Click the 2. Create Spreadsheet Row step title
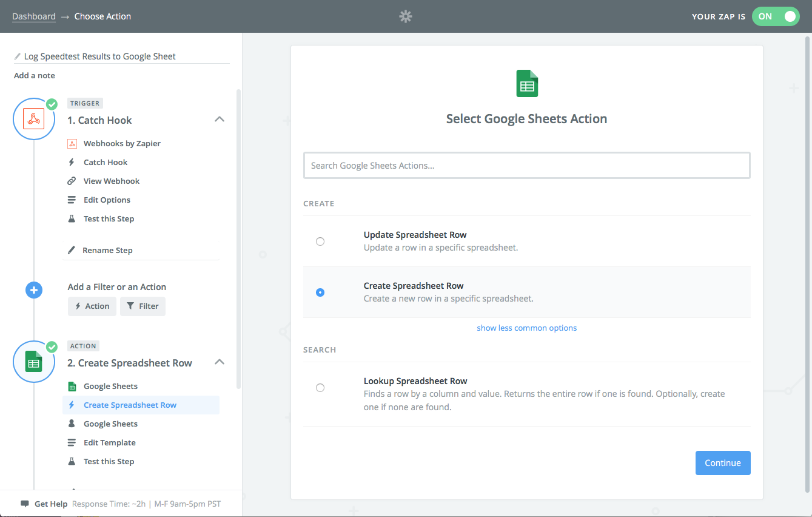Screen dimensions: 812x517 click(130, 363)
